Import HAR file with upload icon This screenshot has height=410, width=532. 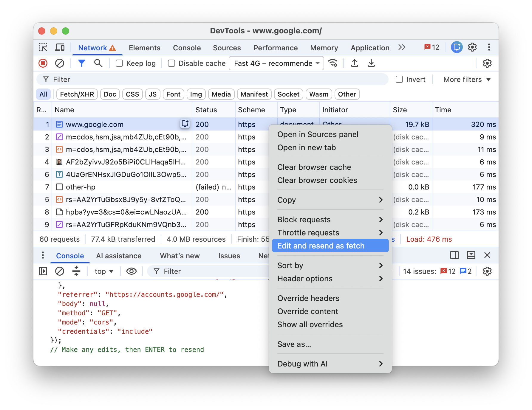pyautogui.click(x=354, y=63)
